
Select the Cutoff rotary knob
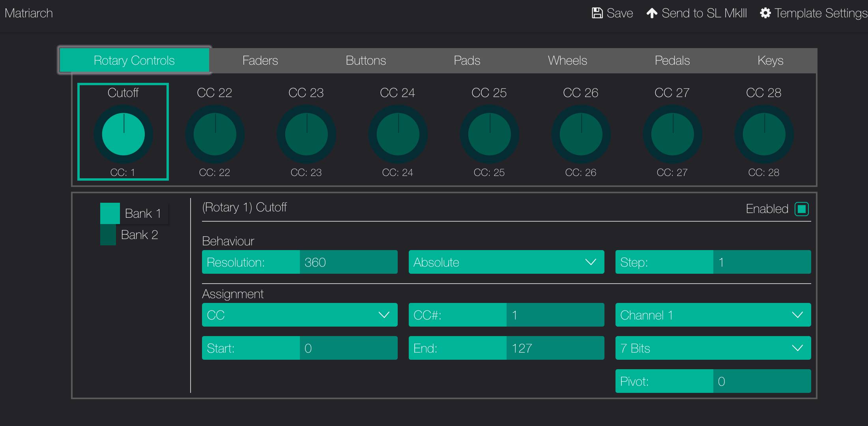coord(123,134)
